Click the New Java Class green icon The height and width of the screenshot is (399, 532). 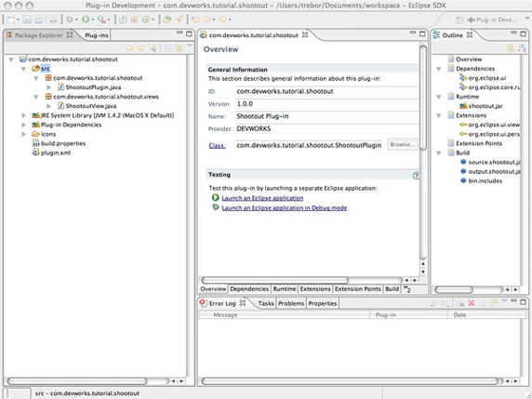(146, 20)
